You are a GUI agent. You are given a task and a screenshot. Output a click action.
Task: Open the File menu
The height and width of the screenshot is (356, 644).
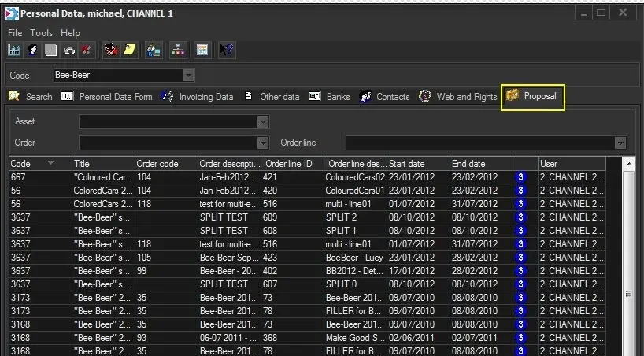[x=15, y=33]
